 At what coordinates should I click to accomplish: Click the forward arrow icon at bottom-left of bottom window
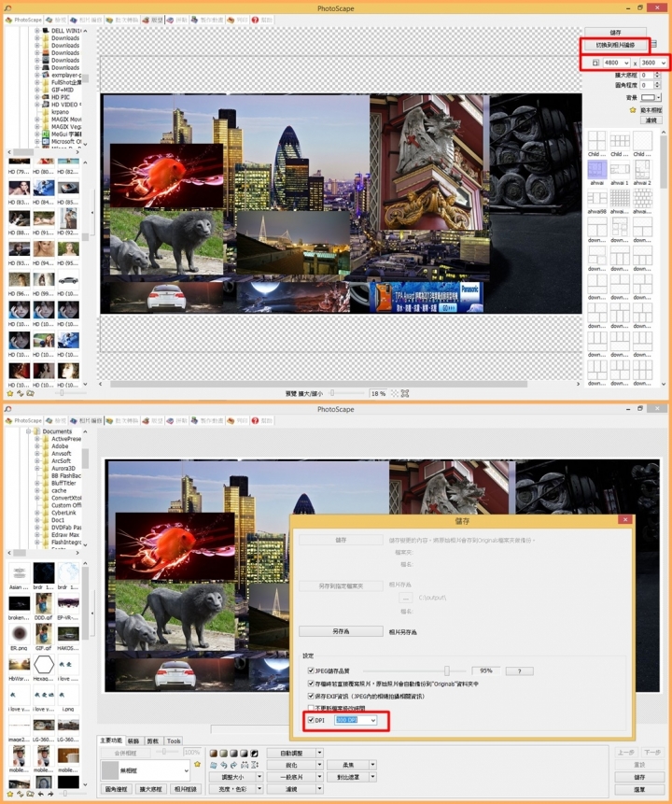pos(49,794)
